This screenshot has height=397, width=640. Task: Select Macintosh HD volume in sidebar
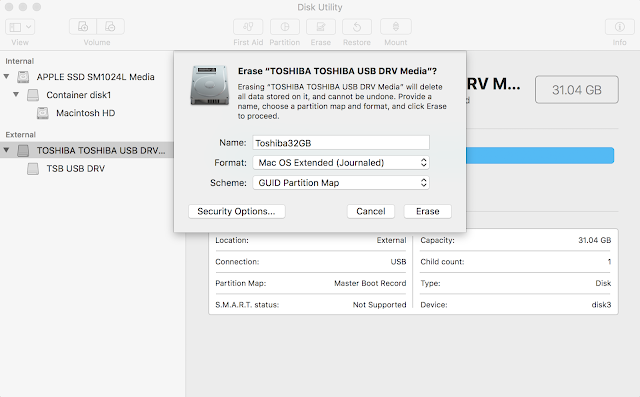click(86, 113)
